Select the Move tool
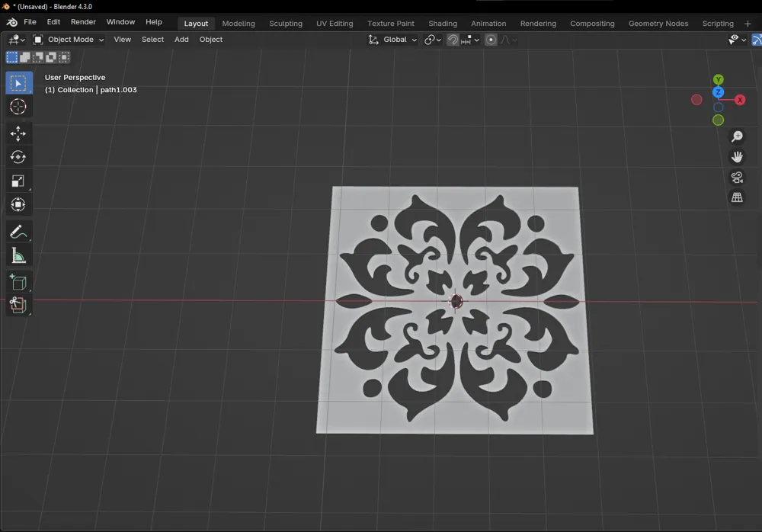The height and width of the screenshot is (532, 762). click(x=18, y=133)
